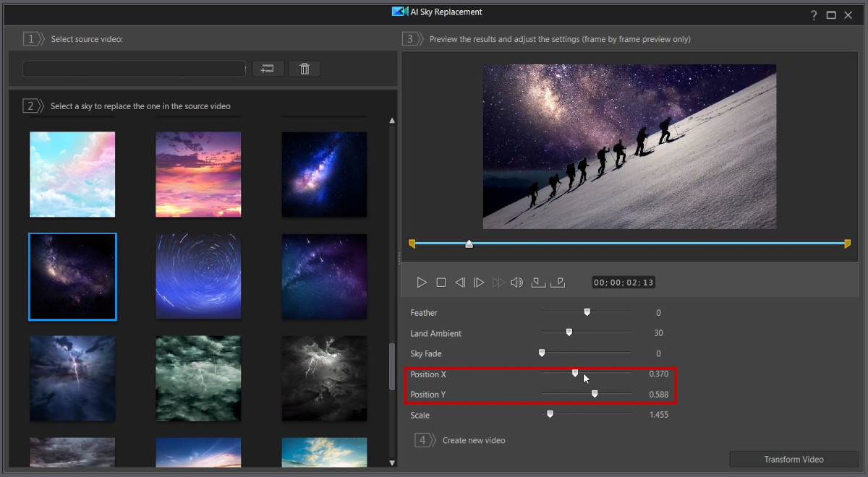
Task: Click the Position Y slider handle
Action: (595, 394)
